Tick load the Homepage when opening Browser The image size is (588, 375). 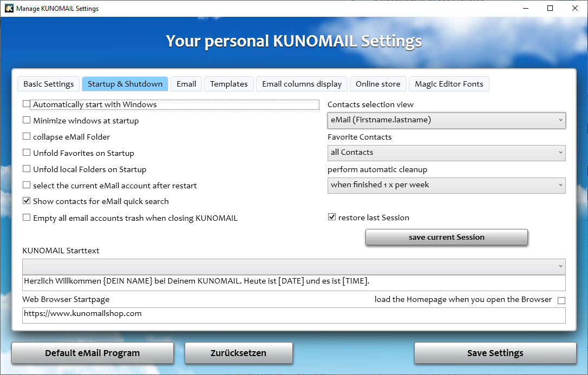[561, 300]
